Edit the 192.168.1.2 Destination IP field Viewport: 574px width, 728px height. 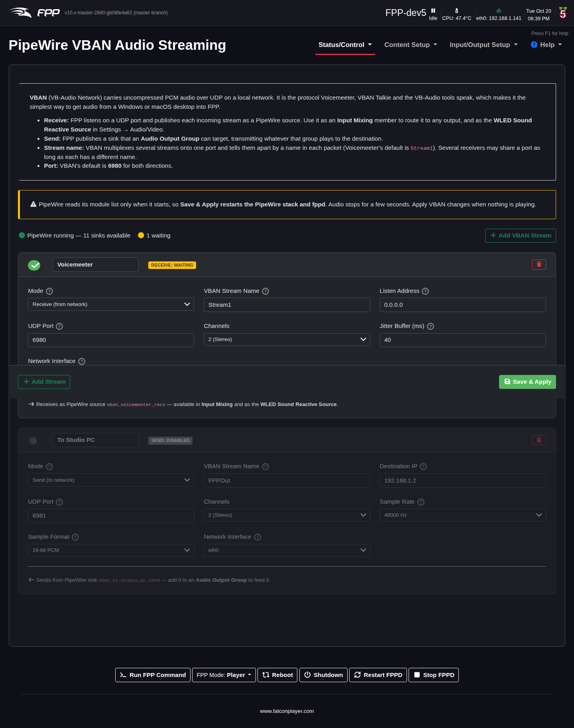tap(463, 481)
